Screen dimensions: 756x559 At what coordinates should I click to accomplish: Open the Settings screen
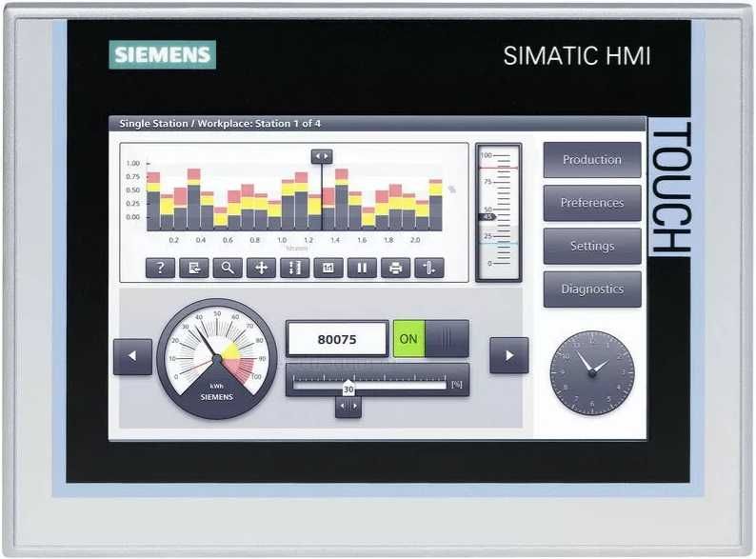[592, 246]
